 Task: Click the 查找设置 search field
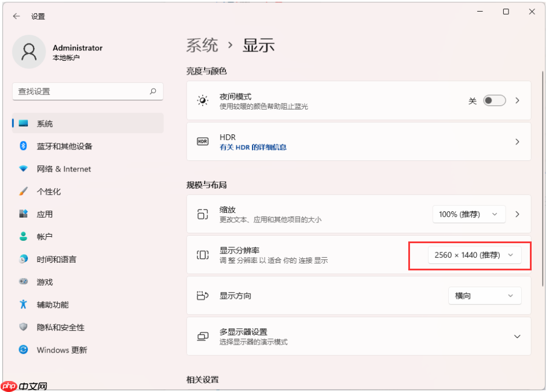(87, 91)
